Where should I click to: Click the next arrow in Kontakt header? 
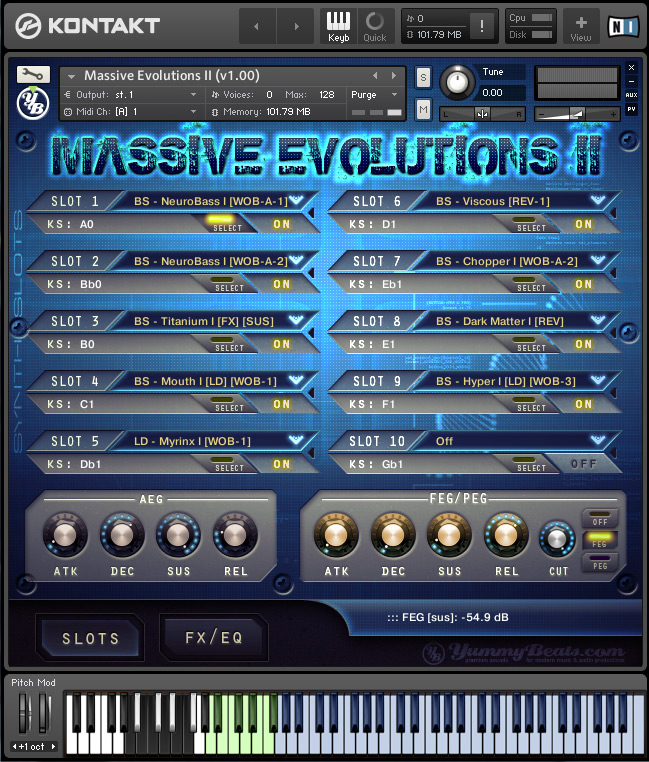(x=297, y=26)
